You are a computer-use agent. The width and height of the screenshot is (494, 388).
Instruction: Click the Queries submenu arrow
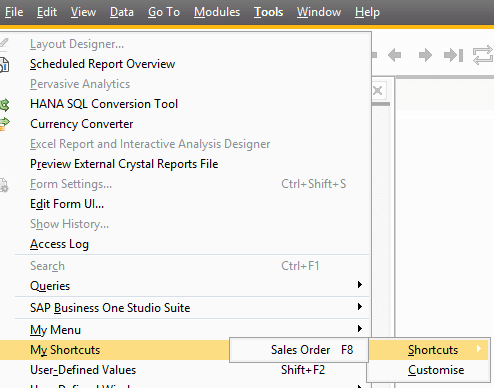(360, 285)
